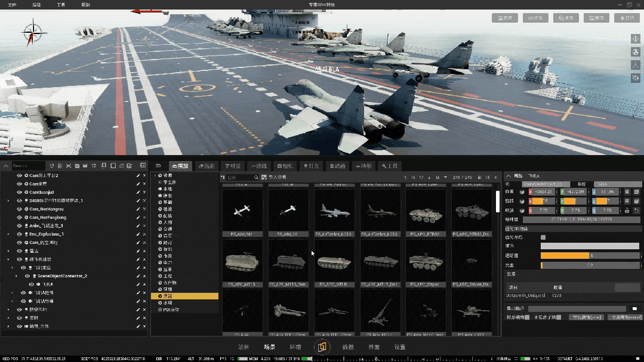Click the refresh icon in the scene tree toolbar

[52, 166]
